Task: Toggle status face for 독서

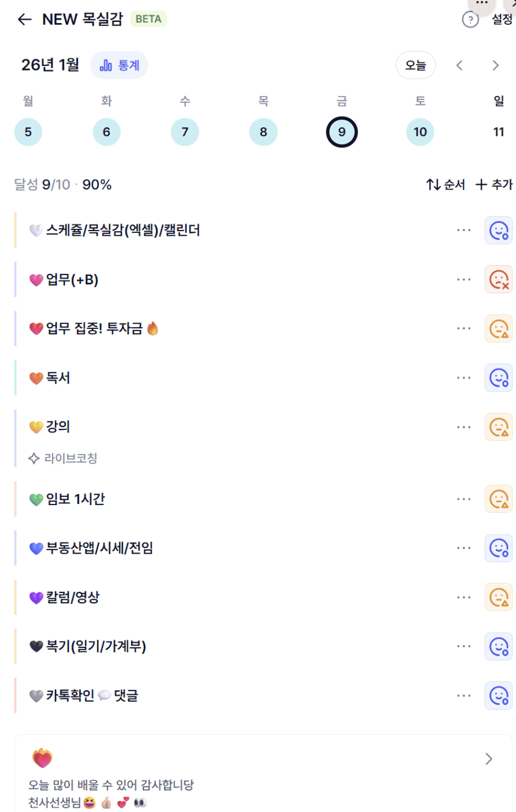Action: point(498,378)
